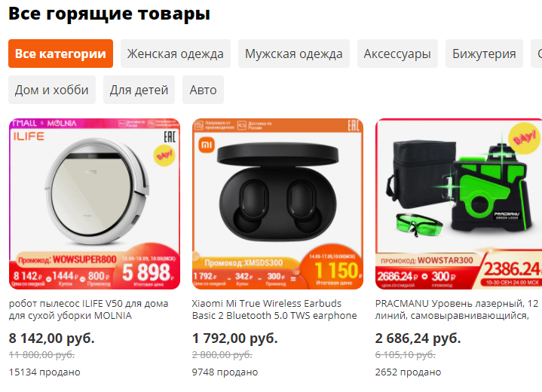Open робот пылесос ILIFE V50 title link
Viewport: 542px width, 392px height.
88,309
